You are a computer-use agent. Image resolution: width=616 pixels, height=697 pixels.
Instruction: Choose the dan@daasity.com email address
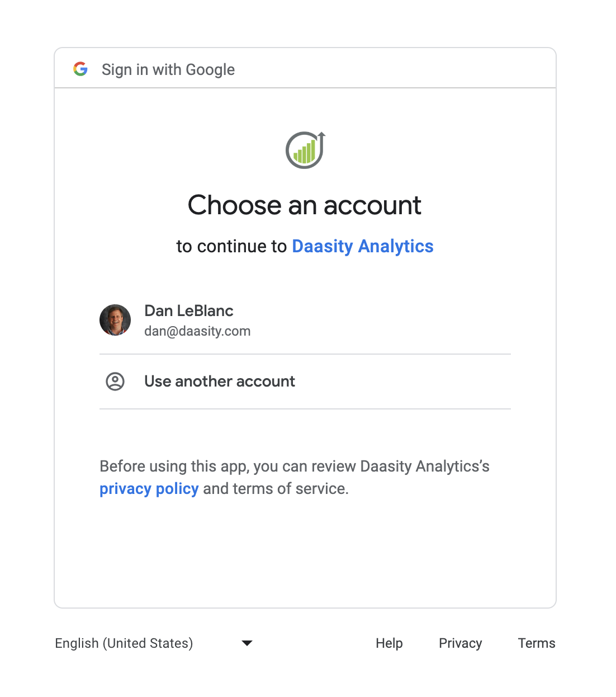click(197, 331)
